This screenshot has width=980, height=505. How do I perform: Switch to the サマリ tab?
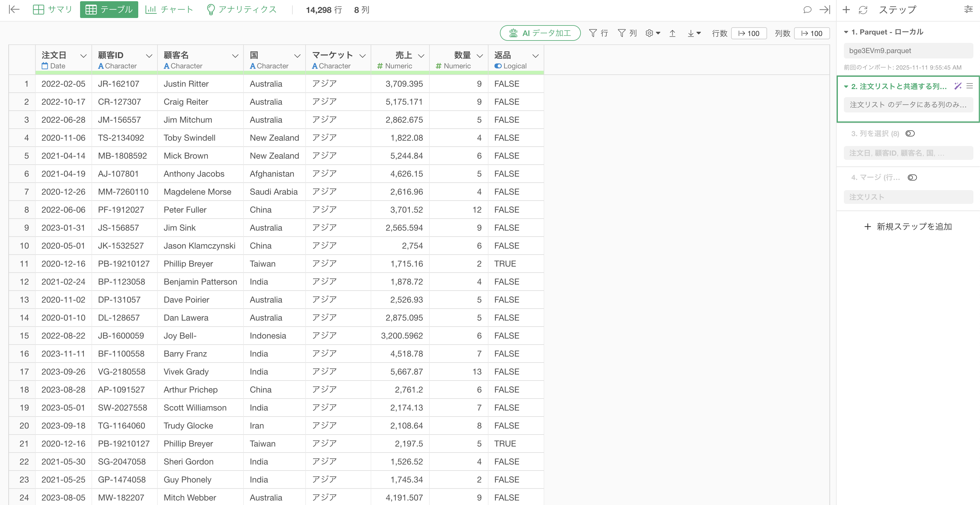click(52, 10)
